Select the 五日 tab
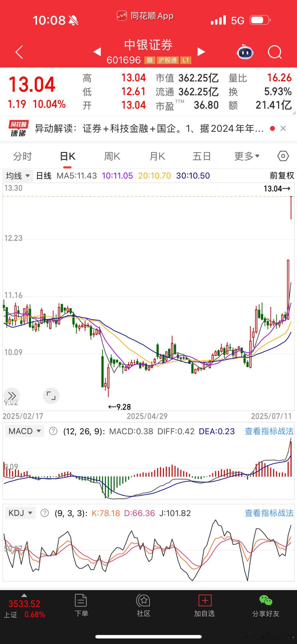Screen dimensions: 297x644 pyautogui.click(x=202, y=156)
